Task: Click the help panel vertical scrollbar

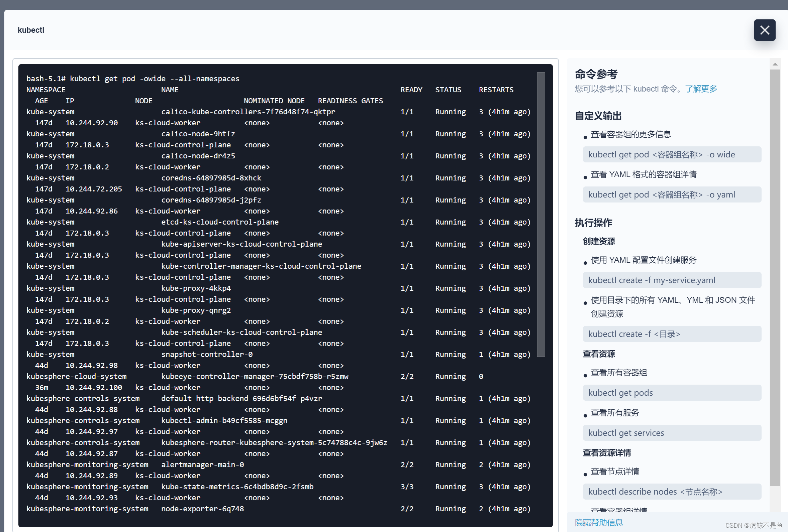Action: click(775, 277)
